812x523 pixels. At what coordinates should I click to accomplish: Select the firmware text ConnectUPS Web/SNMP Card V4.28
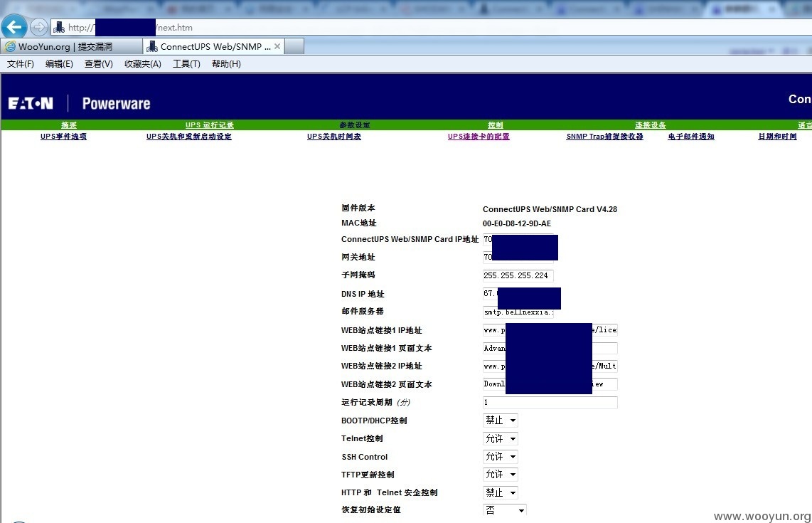550,209
